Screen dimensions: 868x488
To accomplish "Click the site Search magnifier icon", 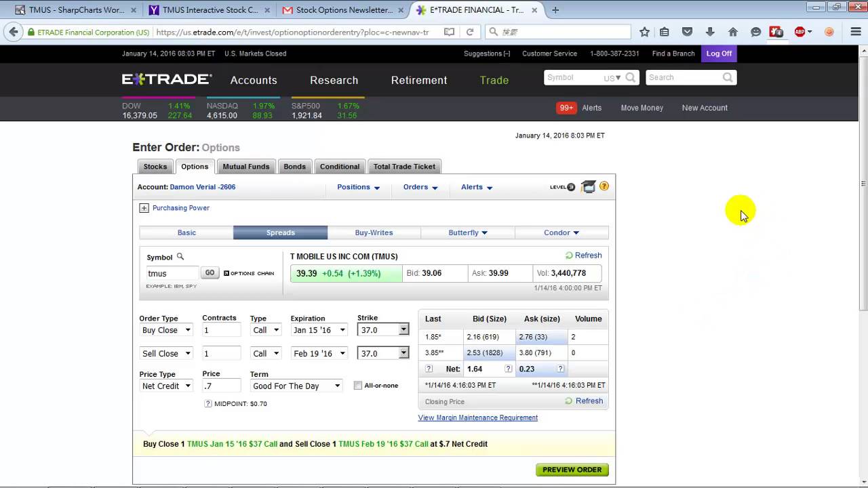I will [728, 77].
